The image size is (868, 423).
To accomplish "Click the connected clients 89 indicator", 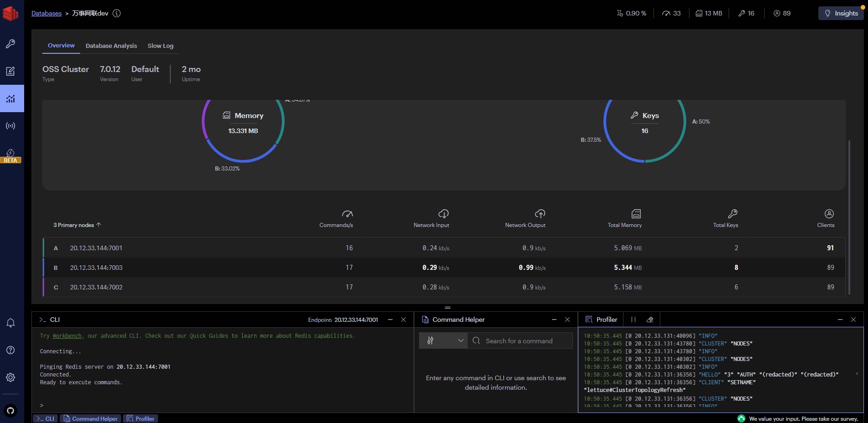I will (x=782, y=13).
